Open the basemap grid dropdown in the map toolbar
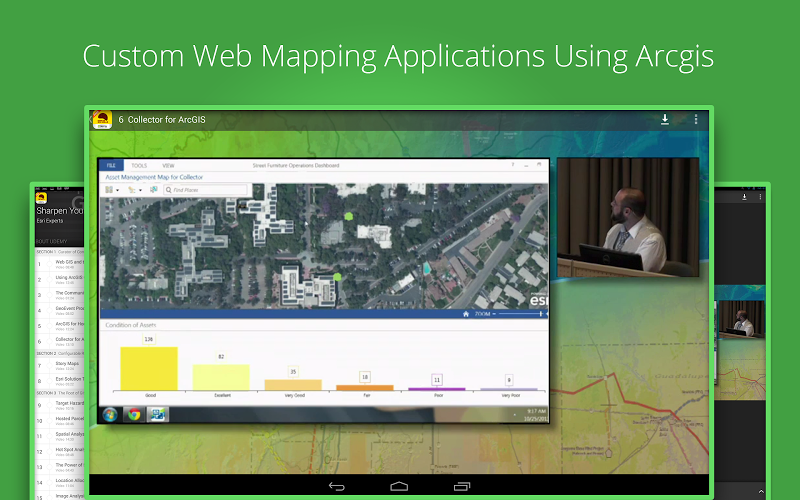The image size is (800, 500). tap(110, 189)
